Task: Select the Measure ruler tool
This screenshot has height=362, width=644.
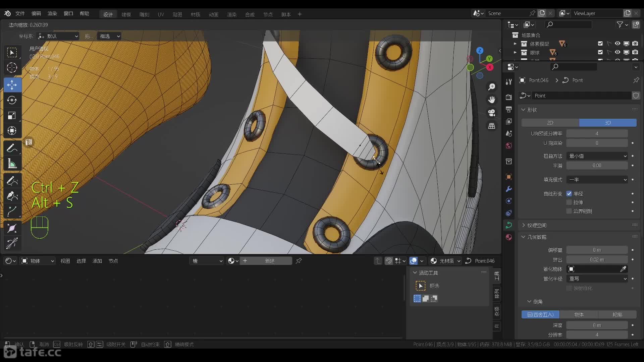Action: tap(12, 164)
